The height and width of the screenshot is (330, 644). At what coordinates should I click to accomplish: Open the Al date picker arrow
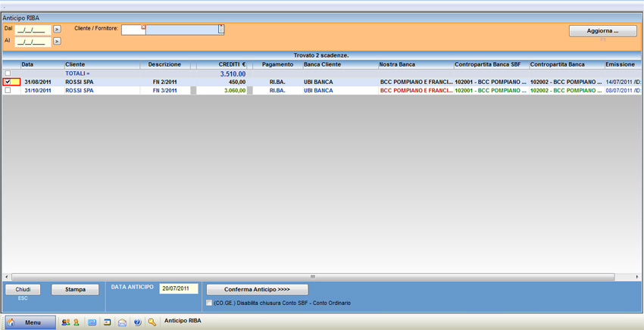tap(57, 41)
